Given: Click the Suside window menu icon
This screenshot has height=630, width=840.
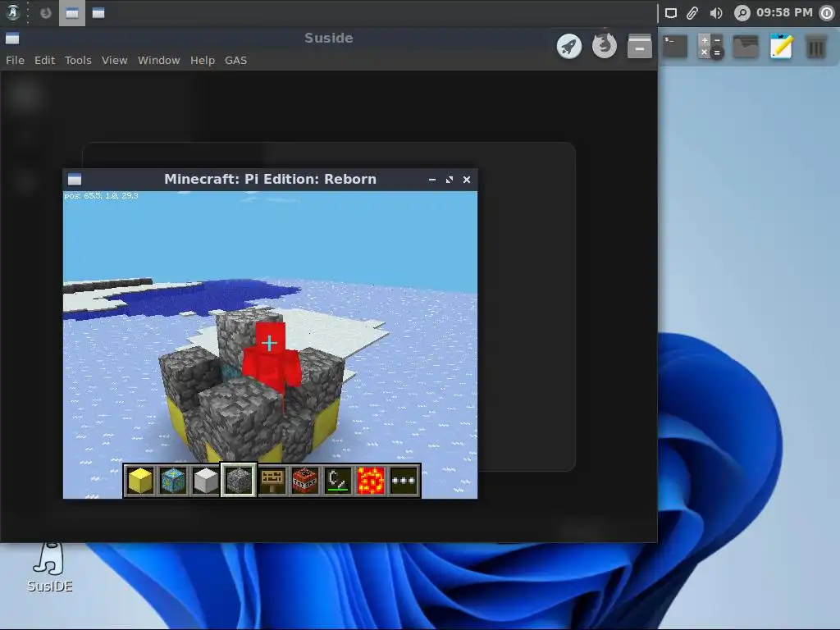Looking at the screenshot, I should 12,38.
